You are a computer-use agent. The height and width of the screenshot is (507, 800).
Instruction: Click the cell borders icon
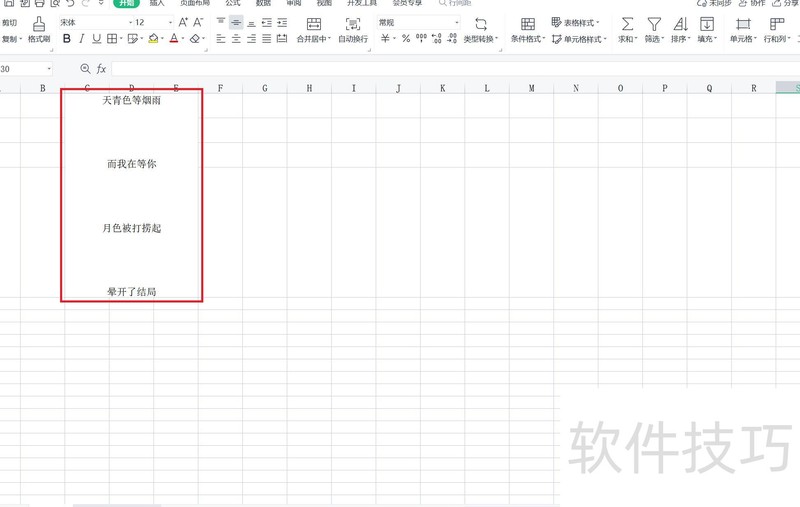coord(112,39)
